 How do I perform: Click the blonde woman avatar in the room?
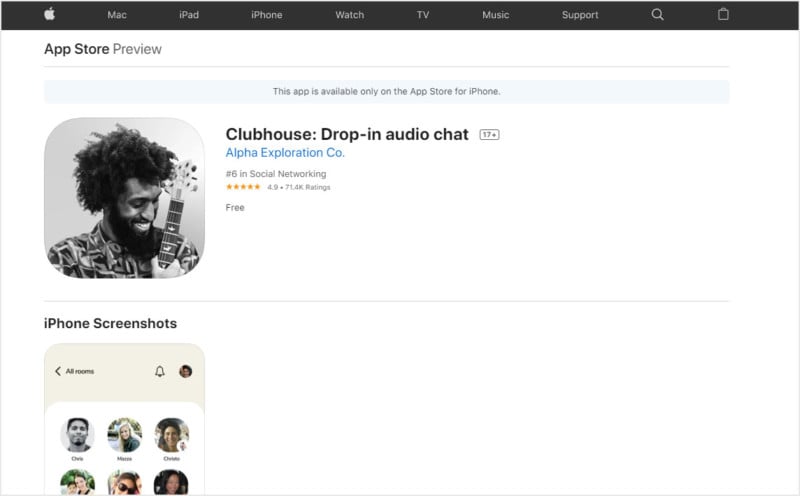coord(124,435)
